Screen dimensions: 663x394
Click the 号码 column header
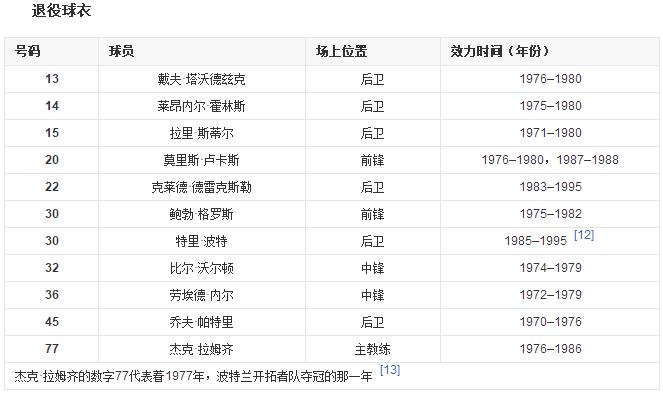point(27,52)
